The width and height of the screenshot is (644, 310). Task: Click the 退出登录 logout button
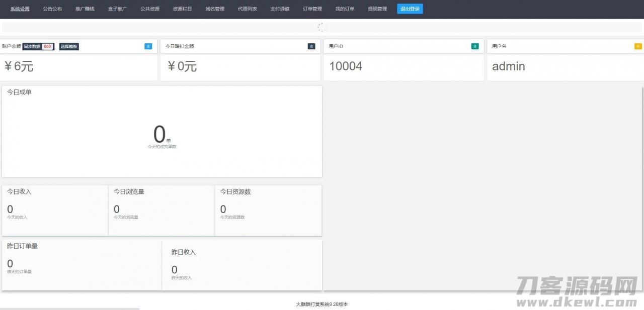point(410,9)
